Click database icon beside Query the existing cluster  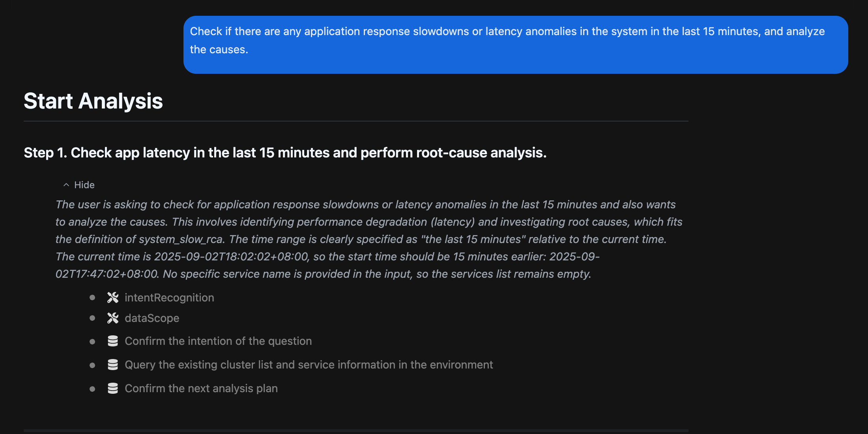[x=113, y=365]
